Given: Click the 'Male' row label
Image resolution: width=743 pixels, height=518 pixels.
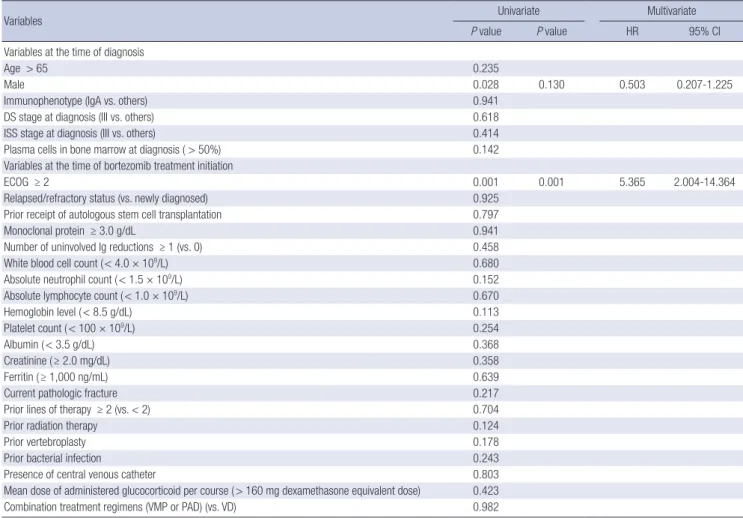Looking at the screenshot, I should point(14,84).
